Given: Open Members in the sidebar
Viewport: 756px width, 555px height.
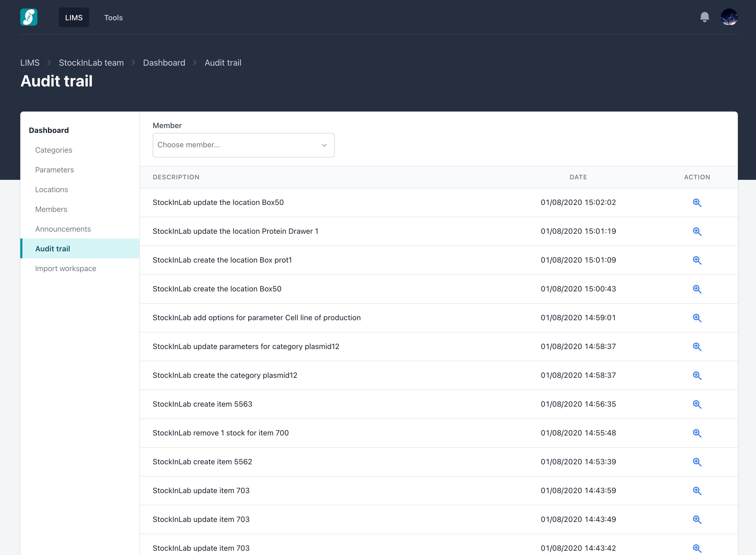Looking at the screenshot, I should point(51,209).
